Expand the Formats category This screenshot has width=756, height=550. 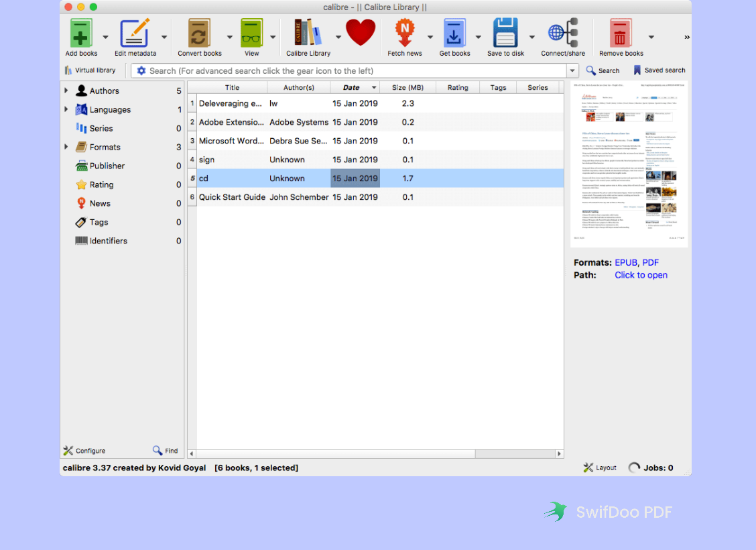click(x=66, y=147)
